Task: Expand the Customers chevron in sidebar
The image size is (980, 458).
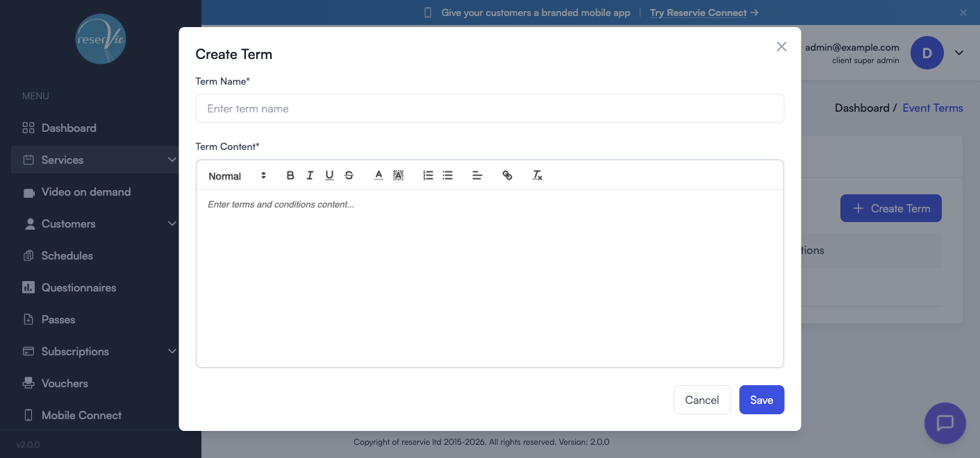Action: tap(172, 223)
